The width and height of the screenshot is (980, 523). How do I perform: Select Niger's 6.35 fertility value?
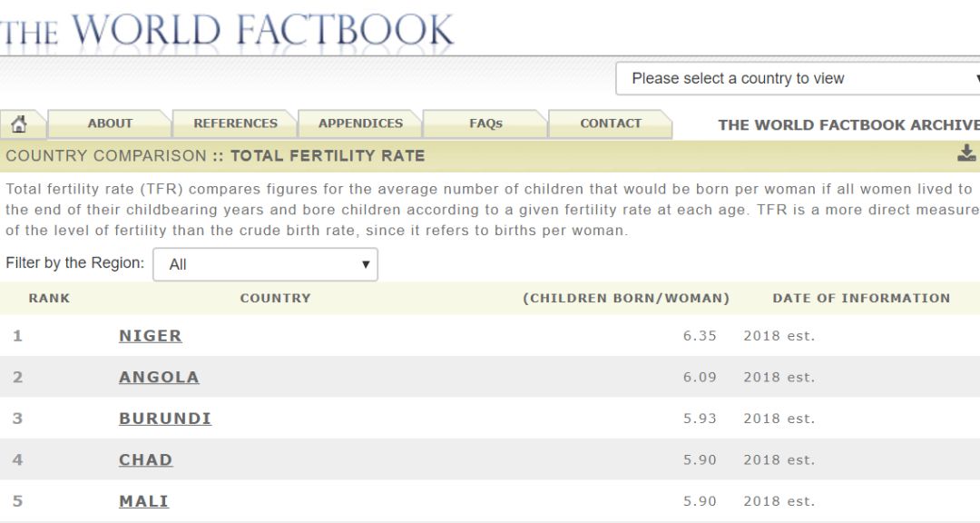point(700,336)
